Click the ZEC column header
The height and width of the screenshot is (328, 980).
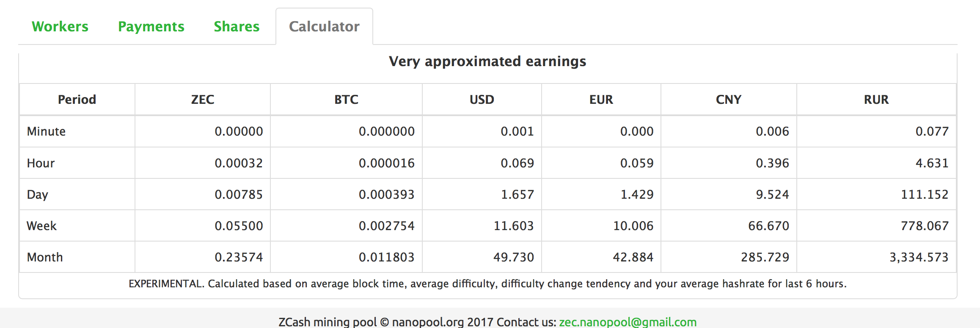click(x=203, y=100)
